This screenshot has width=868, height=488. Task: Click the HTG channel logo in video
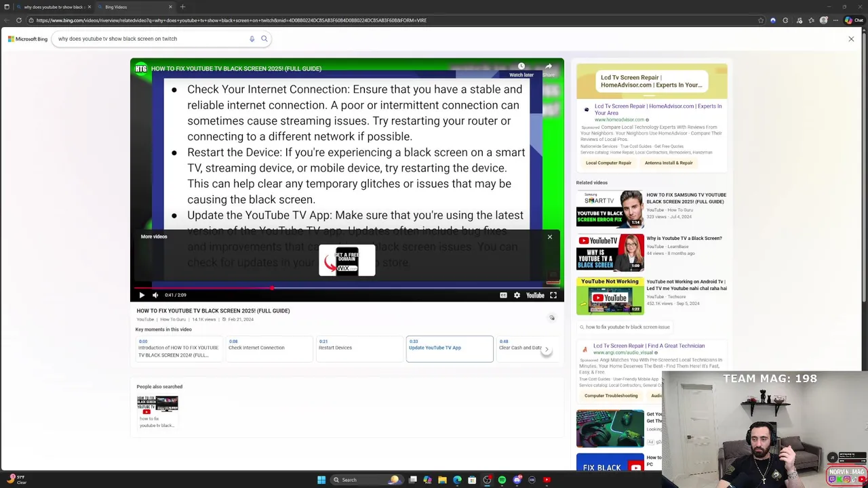pyautogui.click(x=140, y=68)
